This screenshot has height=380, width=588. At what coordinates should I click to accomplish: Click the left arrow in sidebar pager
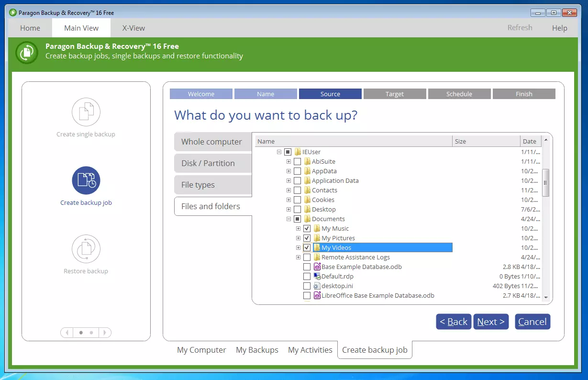[67, 332]
